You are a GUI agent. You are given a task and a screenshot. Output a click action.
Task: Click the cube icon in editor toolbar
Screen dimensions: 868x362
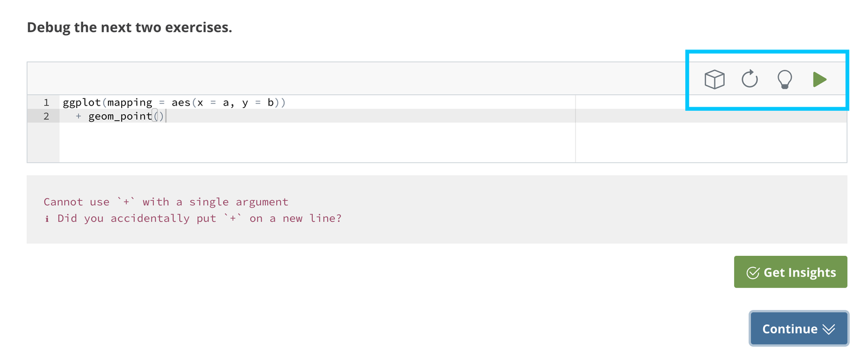714,79
